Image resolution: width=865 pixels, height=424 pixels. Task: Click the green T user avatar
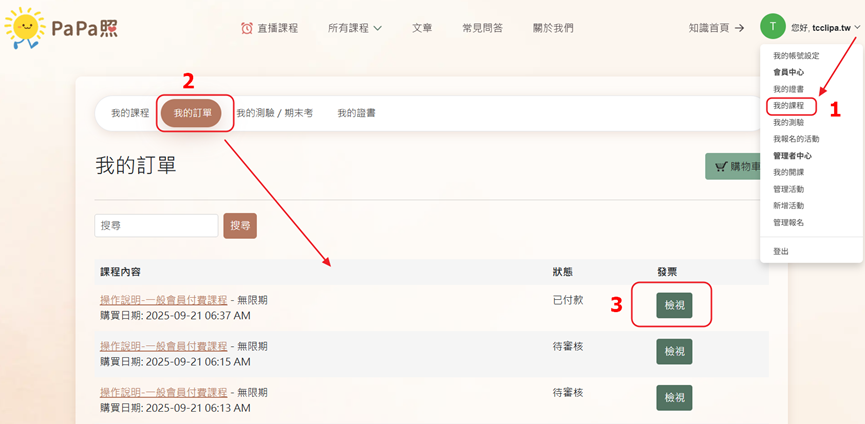pyautogui.click(x=772, y=27)
